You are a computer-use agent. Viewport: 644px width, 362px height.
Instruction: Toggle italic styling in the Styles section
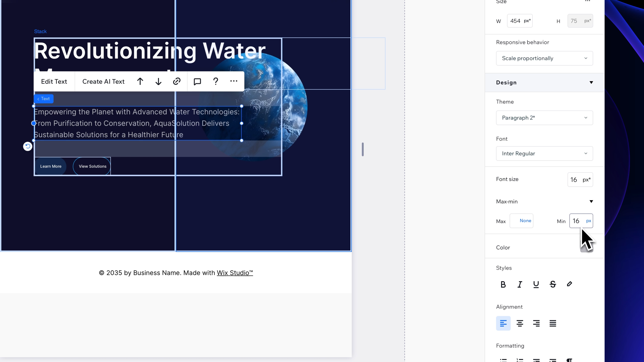click(520, 285)
